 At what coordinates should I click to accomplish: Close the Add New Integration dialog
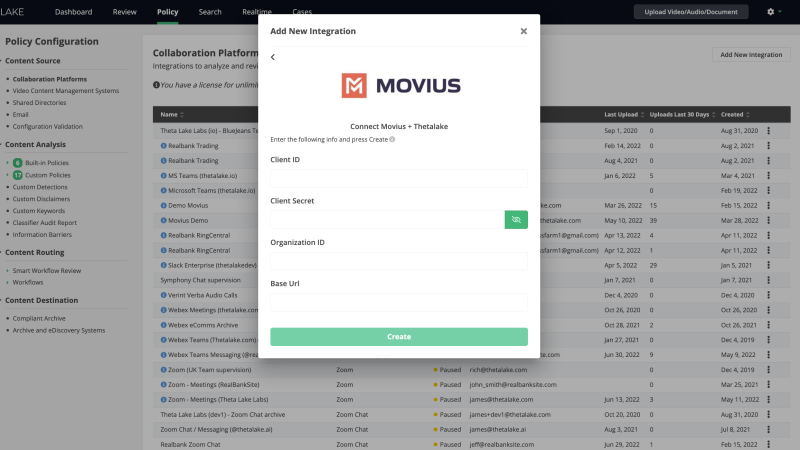click(x=523, y=31)
